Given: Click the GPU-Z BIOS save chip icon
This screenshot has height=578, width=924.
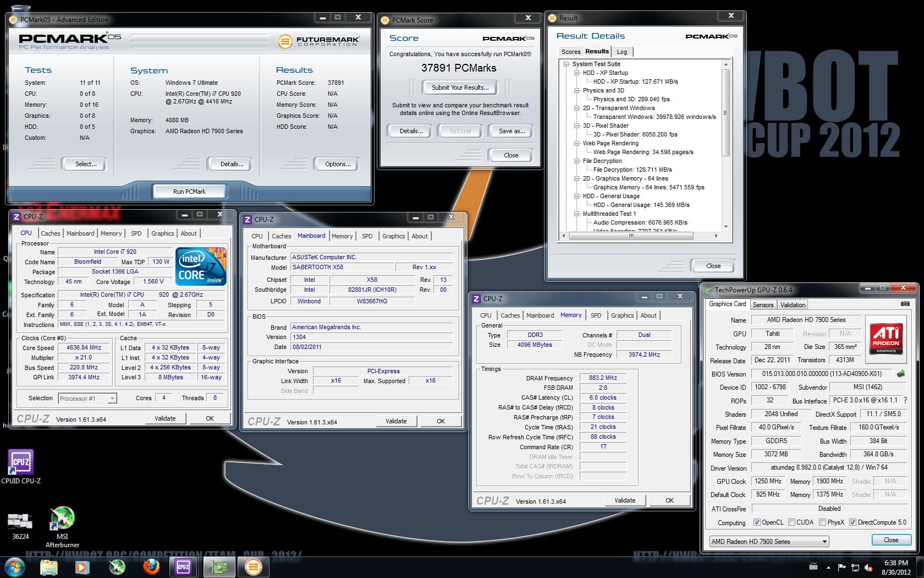Looking at the screenshot, I should 901,374.
